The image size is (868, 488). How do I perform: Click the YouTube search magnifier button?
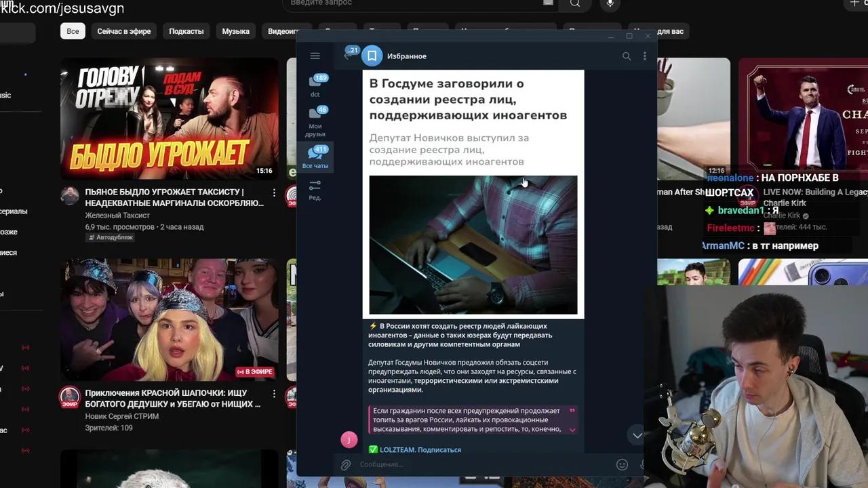pyautogui.click(x=575, y=3)
